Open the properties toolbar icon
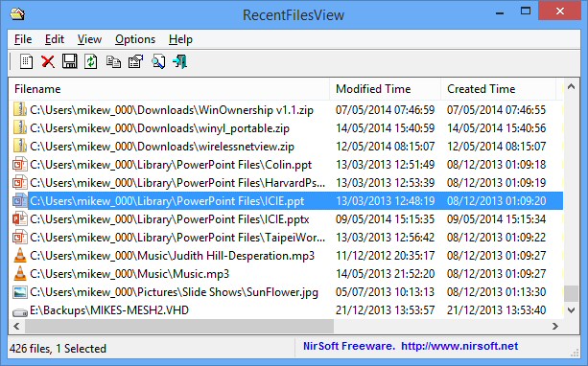This screenshot has width=588, height=366. [136, 61]
